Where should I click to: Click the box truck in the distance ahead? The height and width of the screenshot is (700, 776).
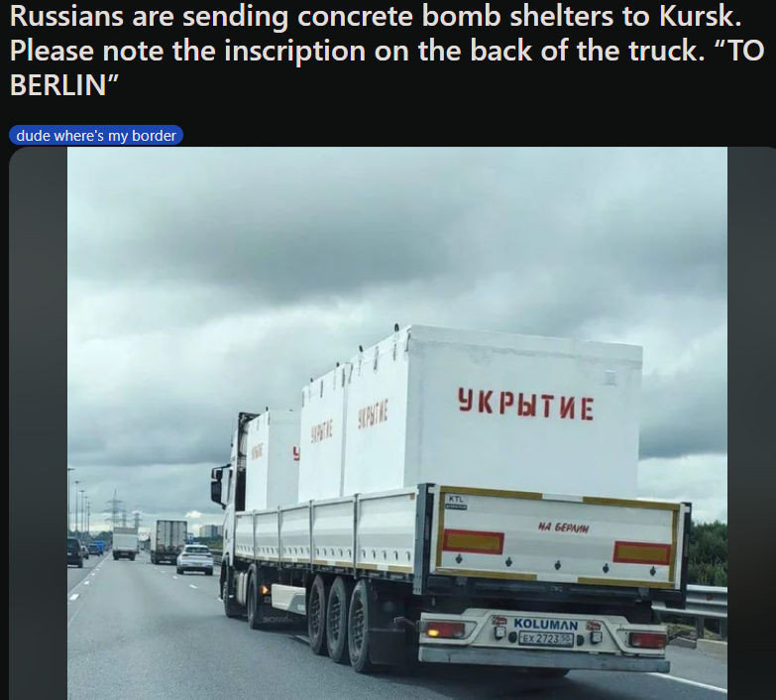[x=168, y=541]
